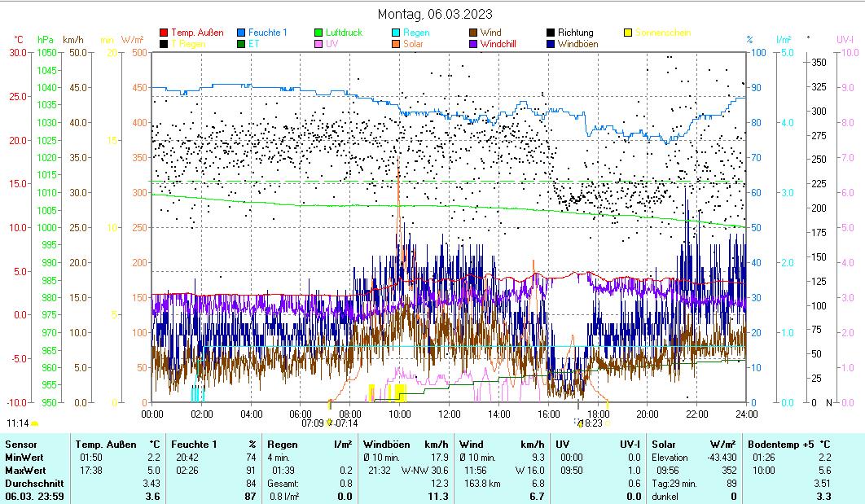
Task: Click the 07:14 sunrise time label
Action: 346,423
